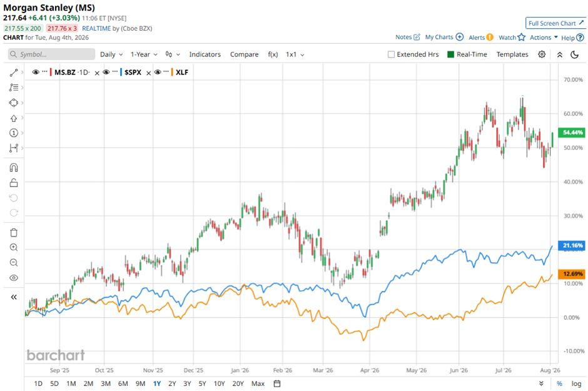The width and height of the screenshot is (588, 391).
Task: Toggle the magnet snap mode
Action: [14, 168]
